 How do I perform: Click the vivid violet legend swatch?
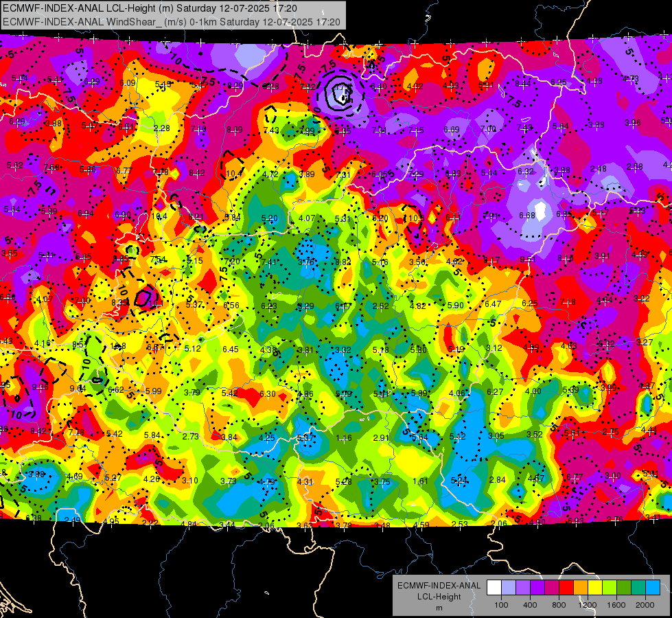pos(537,588)
